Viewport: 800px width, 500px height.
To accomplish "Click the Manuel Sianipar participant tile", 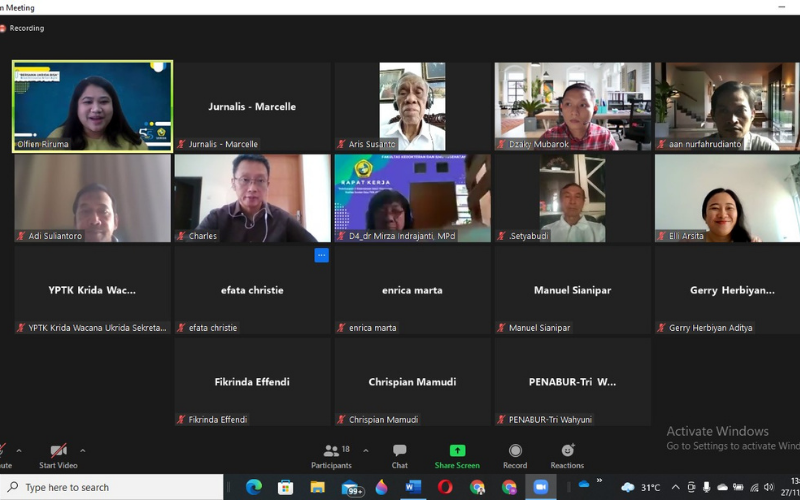I will [572, 290].
